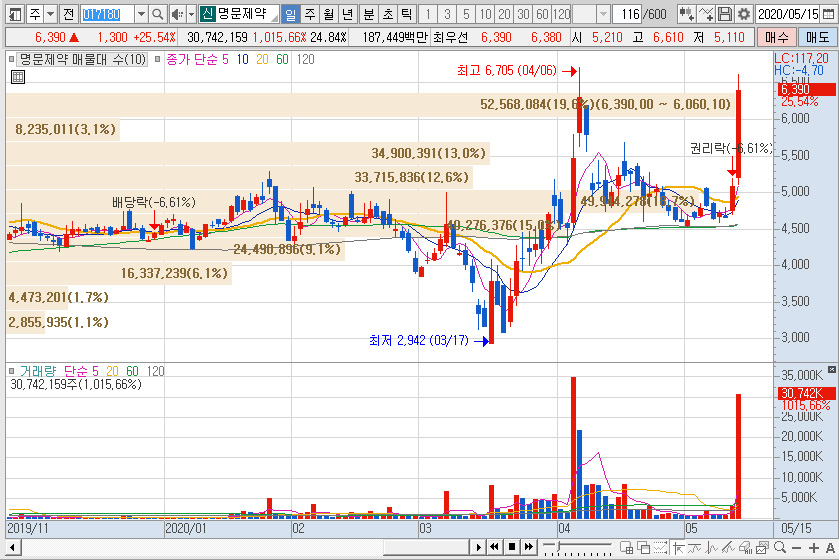Click the eraser with bars icon

pos(745,547)
